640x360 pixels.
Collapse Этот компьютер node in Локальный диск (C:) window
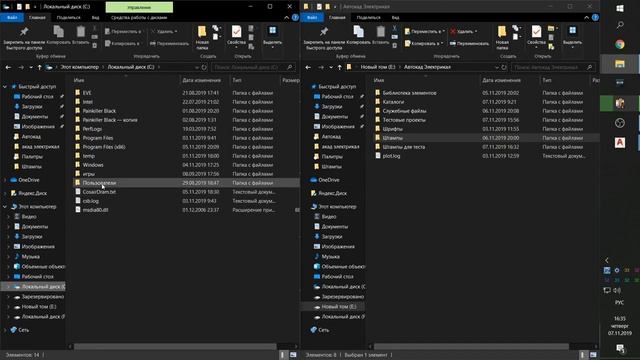point(5,207)
